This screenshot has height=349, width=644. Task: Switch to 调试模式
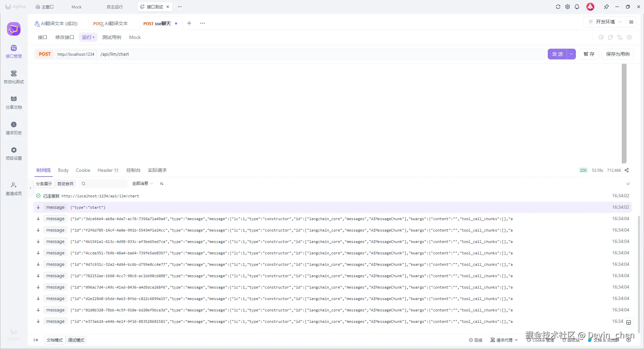[76, 340]
